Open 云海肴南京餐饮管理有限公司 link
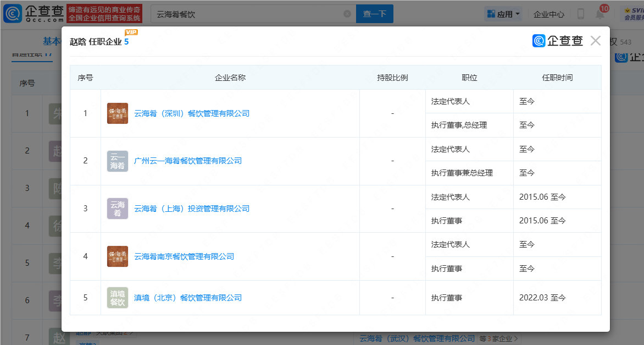The image size is (644, 345). coord(184,256)
